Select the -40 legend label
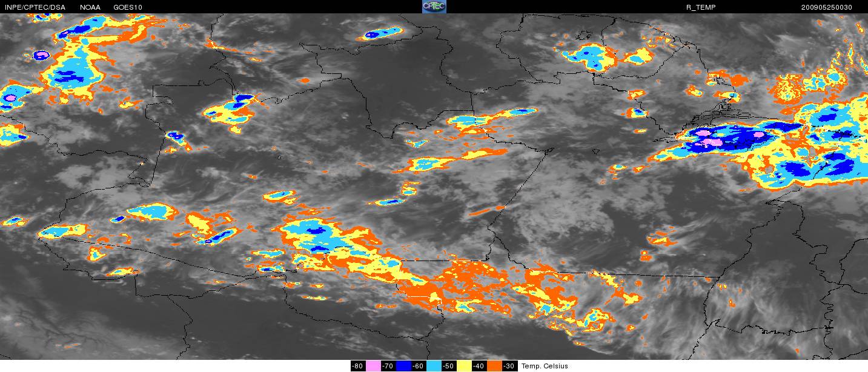 pyautogui.click(x=480, y=366)
